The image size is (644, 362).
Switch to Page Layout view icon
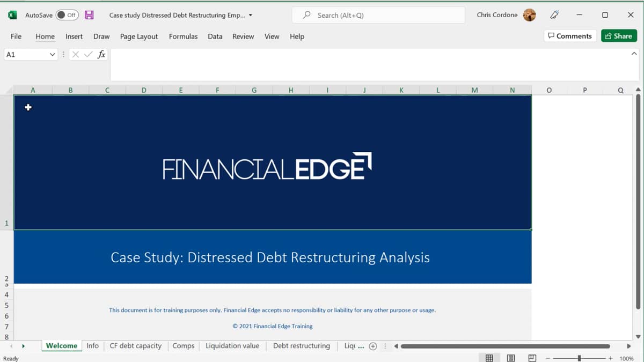511,358
